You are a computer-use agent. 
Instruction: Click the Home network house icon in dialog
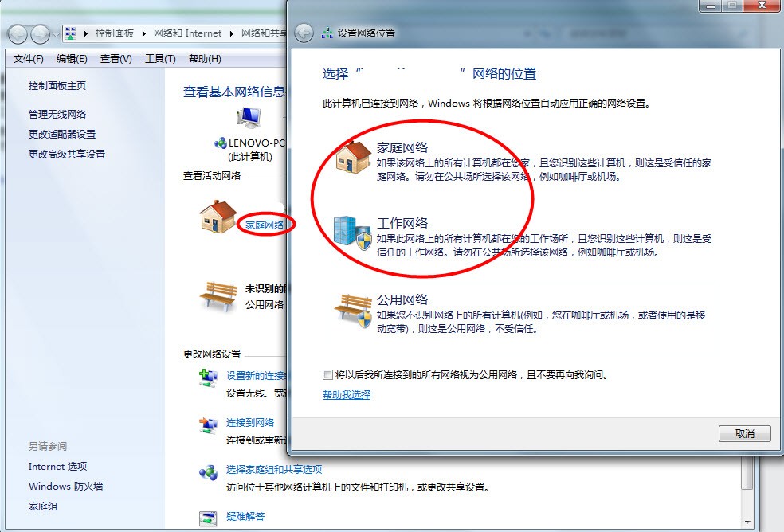[353, 158]
